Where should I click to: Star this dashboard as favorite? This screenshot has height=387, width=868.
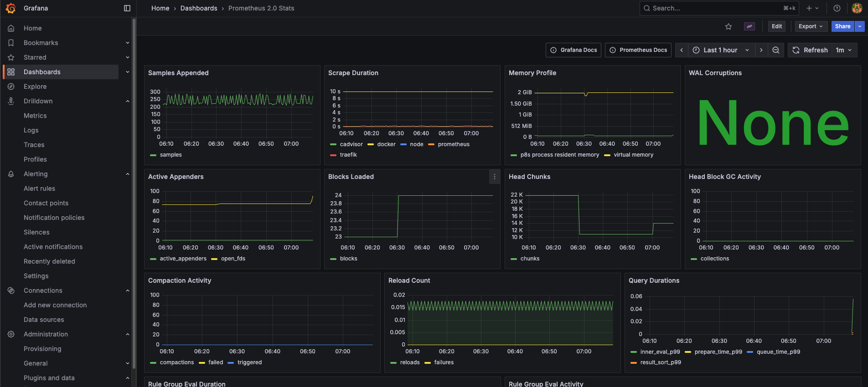(728, 26)
